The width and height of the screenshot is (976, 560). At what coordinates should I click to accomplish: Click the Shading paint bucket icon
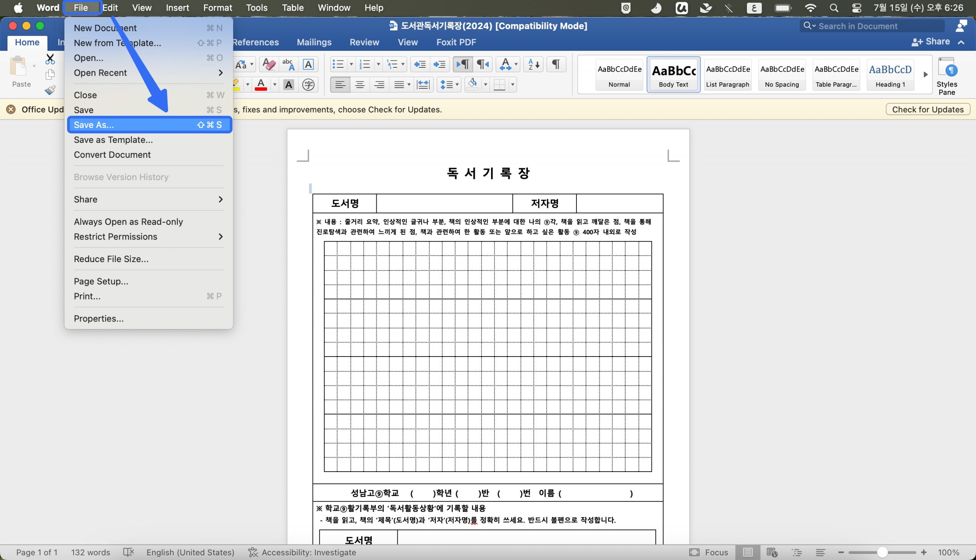pos(472,85)
